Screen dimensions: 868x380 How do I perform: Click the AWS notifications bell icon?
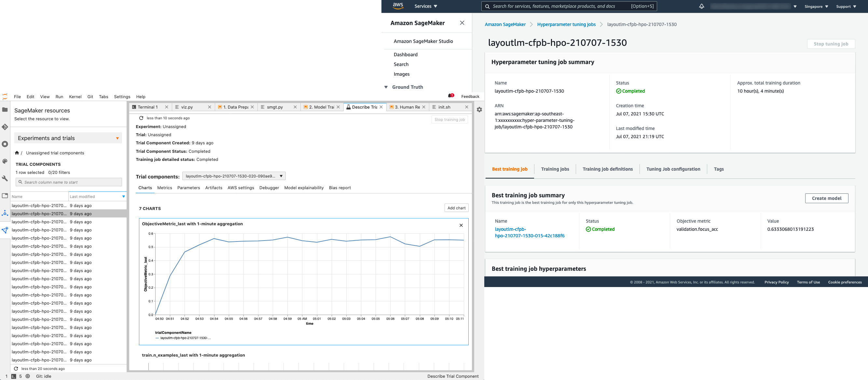pos(701,7)
